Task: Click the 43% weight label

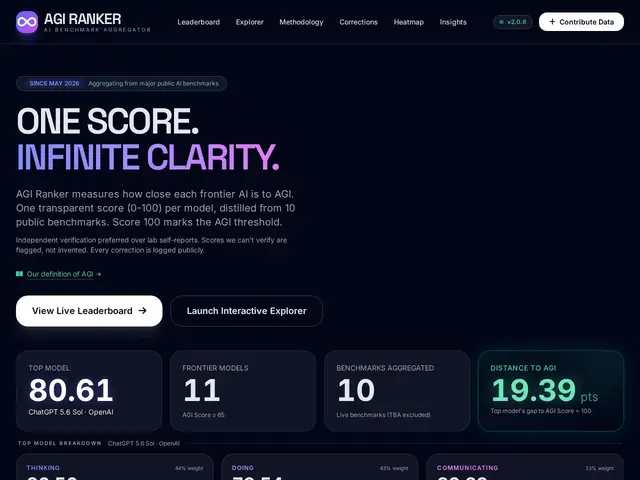Action: click(x=394, y=468)
